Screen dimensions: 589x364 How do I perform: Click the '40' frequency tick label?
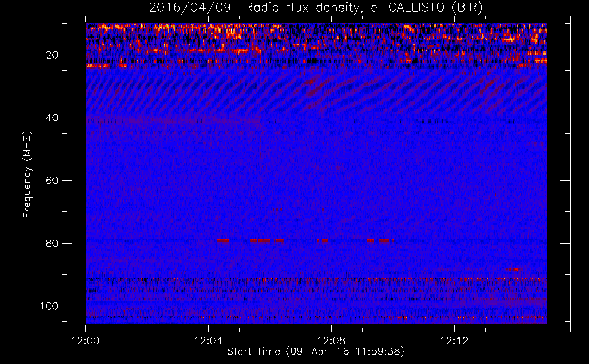coord(52,118)
